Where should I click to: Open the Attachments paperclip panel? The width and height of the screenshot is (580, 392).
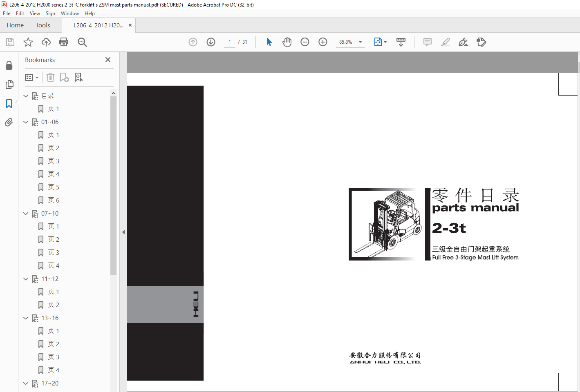point(9,122)
